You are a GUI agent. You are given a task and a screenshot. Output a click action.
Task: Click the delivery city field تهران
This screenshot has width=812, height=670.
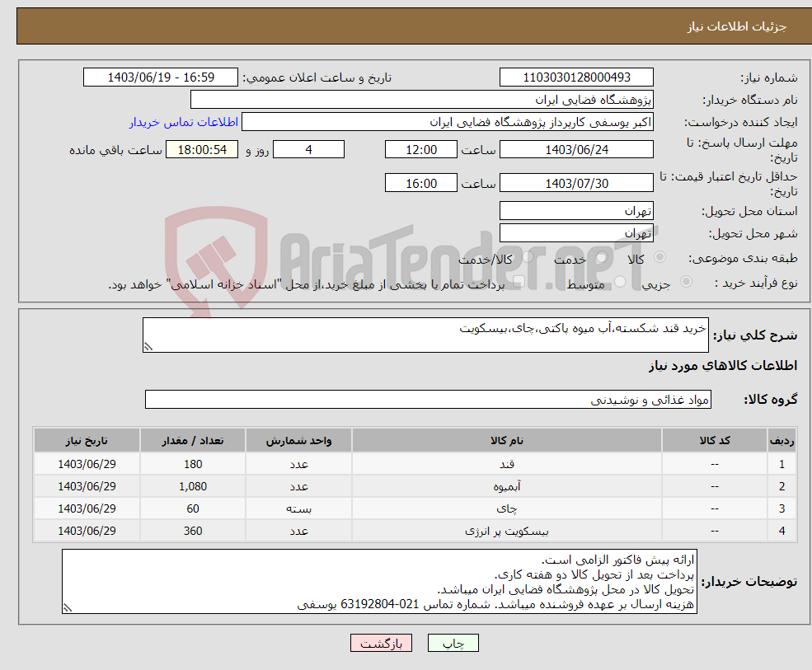(x=576, y=233)
